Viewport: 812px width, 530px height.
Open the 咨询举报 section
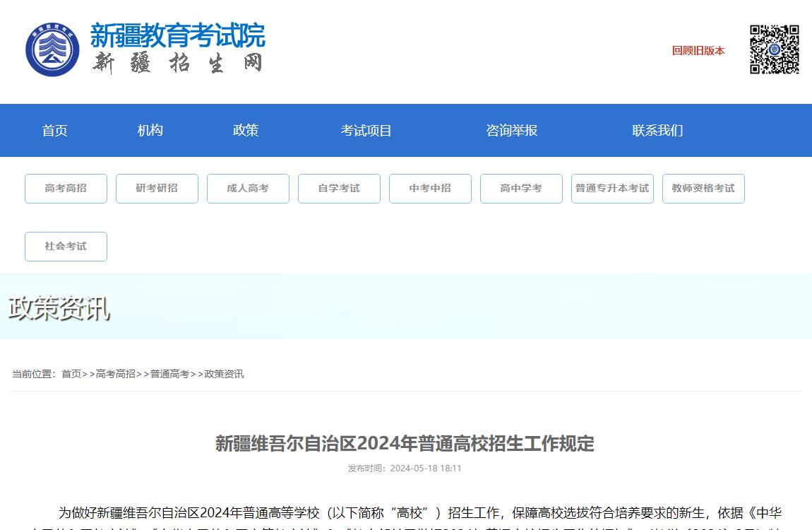pos(513,130)
